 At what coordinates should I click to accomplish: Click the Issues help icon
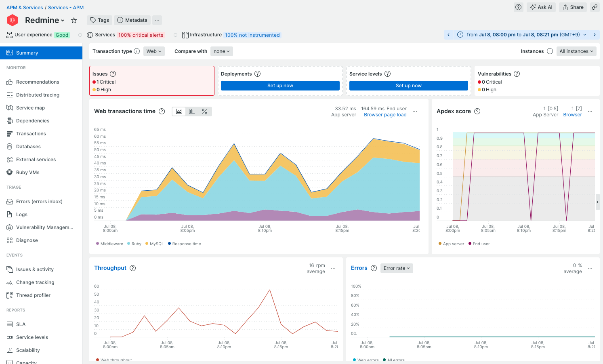(113, 74)
